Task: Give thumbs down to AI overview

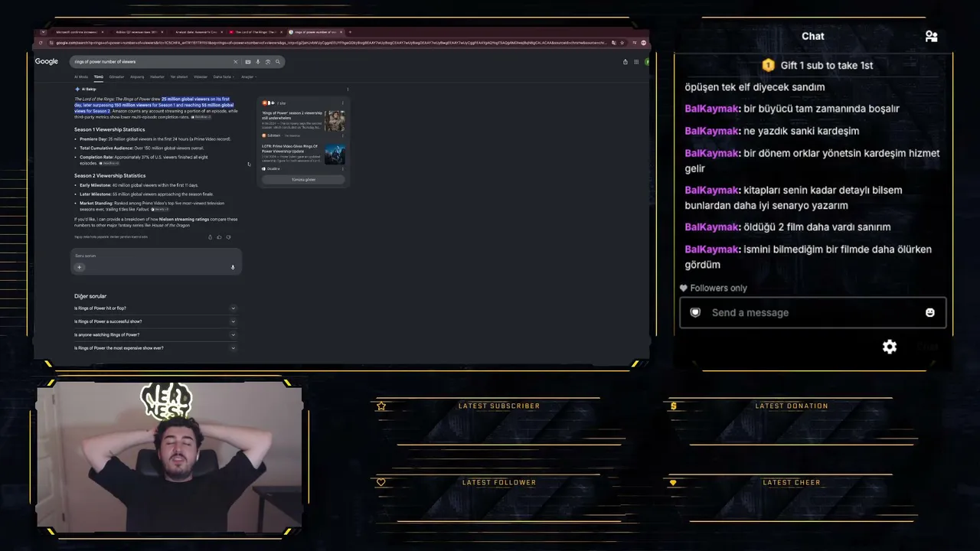Action: tap(228, 237)
